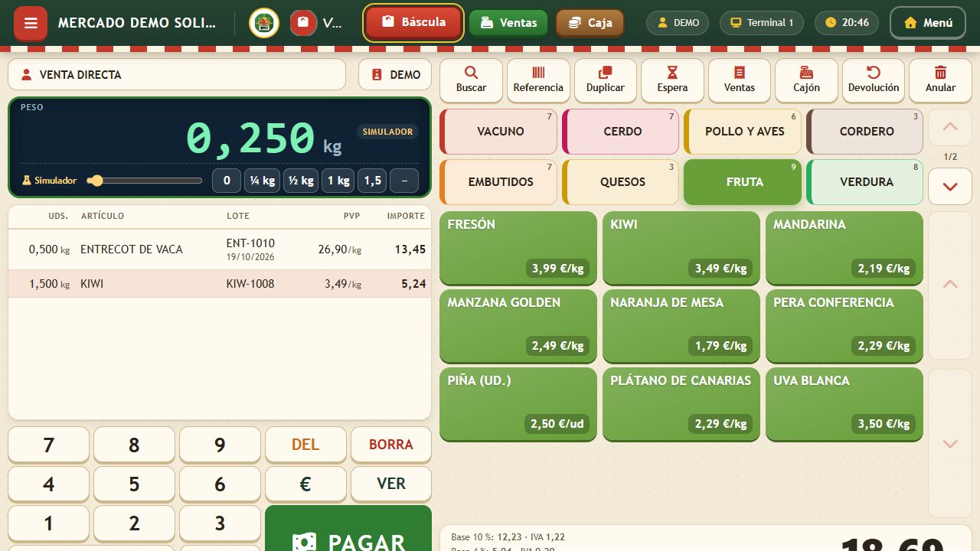Adjust the Simulador weight slider
The image size is (980, 551).
[x=144, y=181]
